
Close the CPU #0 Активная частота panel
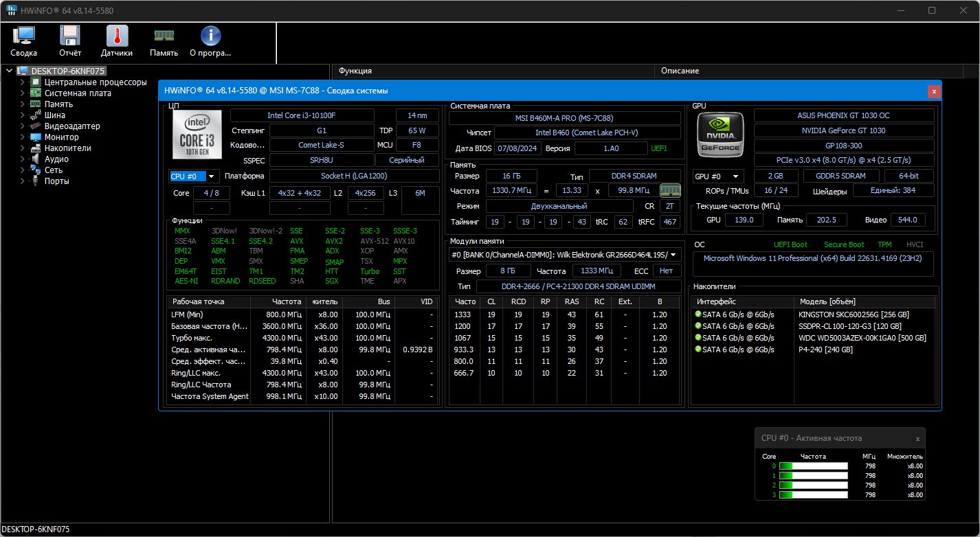click(917, 438)
